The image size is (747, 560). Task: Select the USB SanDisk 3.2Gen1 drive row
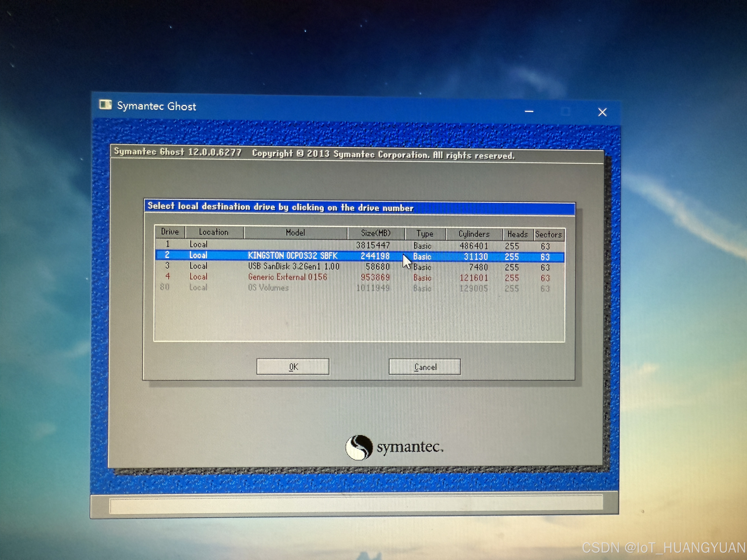(x=359, y=267)
